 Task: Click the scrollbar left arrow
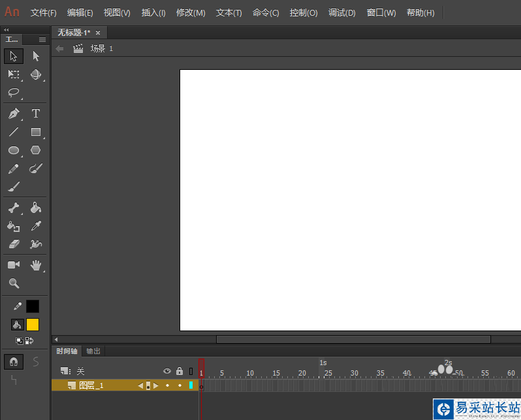(56, 340)
